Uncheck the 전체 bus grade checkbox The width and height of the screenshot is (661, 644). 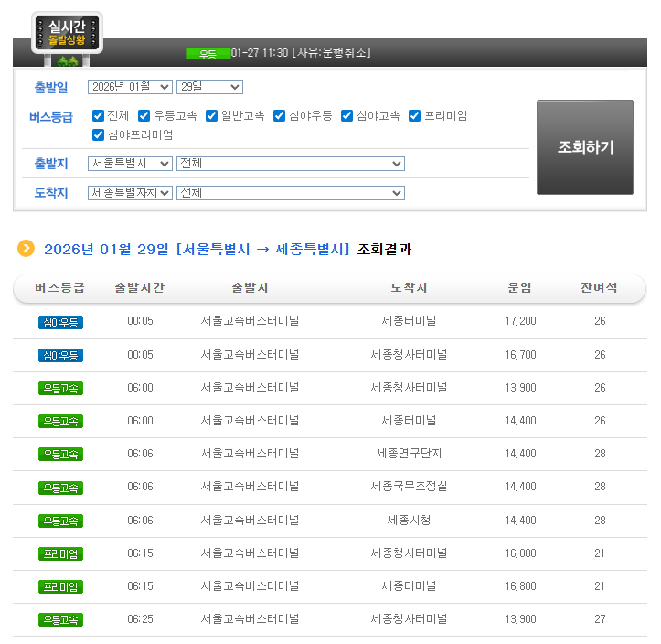pyautogui.click(x=98, y=116)
